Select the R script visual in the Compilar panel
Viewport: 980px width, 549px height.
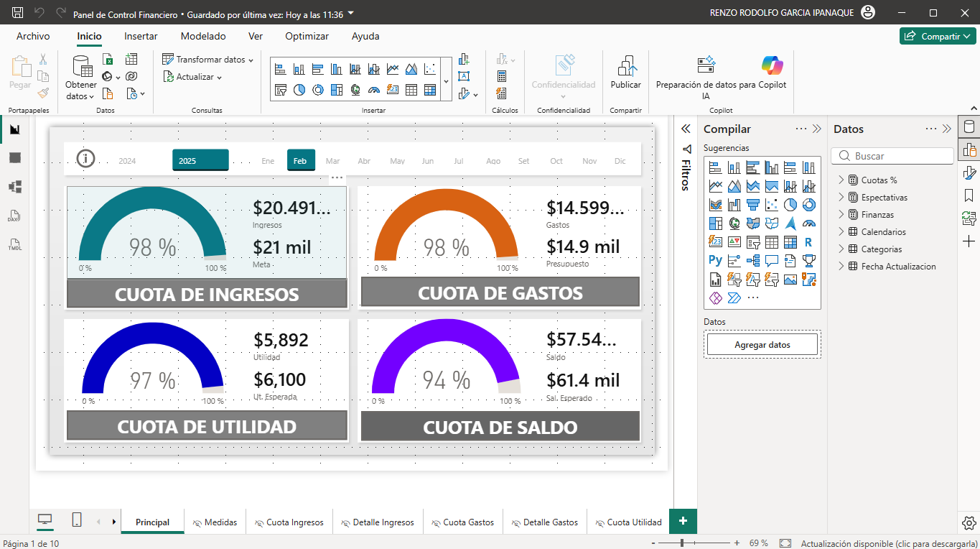tap(809, 243)
